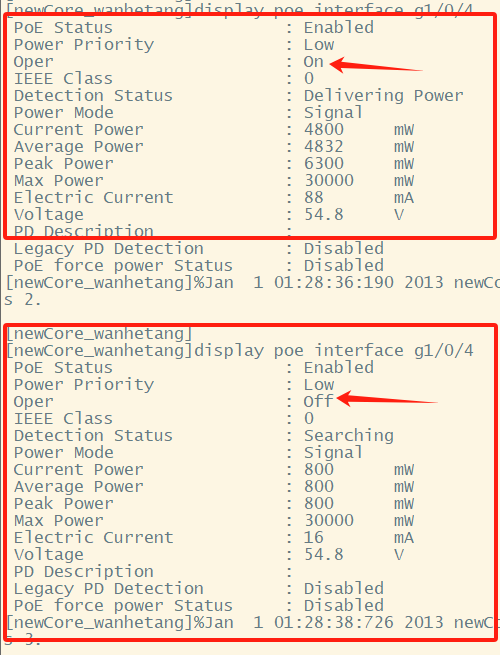Viewport: 500px width, 655px height.
Task: Click first PoE Status Enabled value
Action: click(338, 28)
